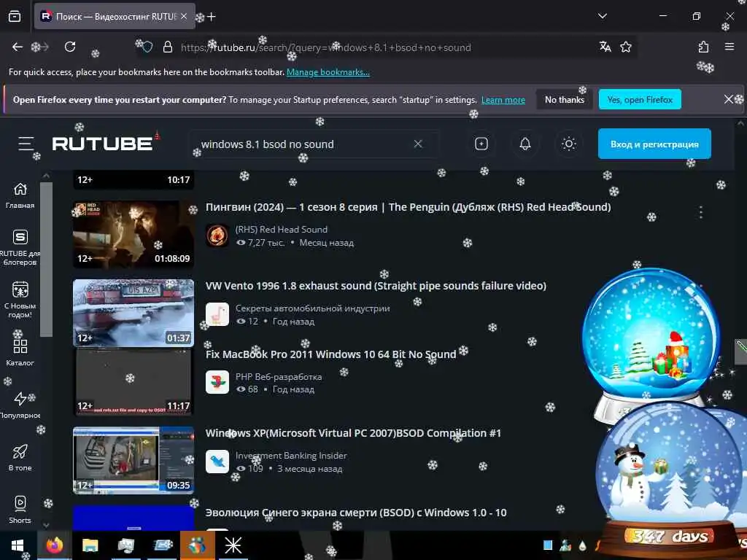Click the upload video plus icon

(481, 144)
